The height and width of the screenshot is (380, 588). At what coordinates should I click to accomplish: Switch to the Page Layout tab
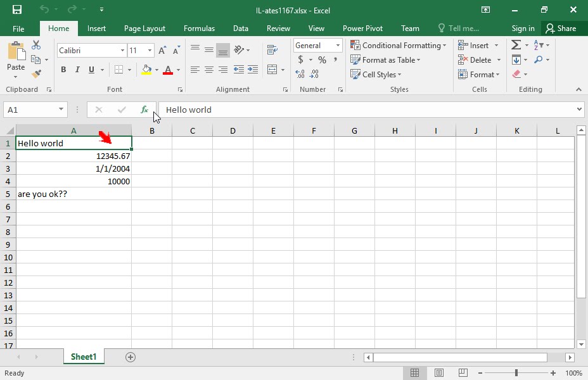coord(144,28)
